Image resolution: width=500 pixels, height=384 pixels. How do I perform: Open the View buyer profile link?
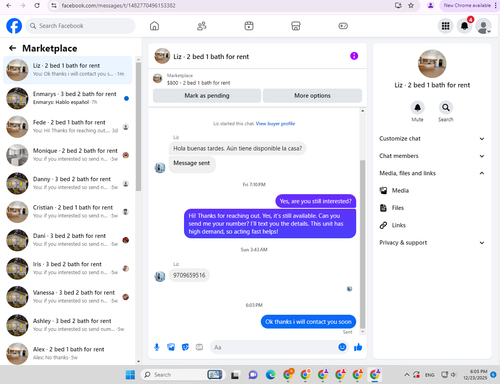(275, 124)
